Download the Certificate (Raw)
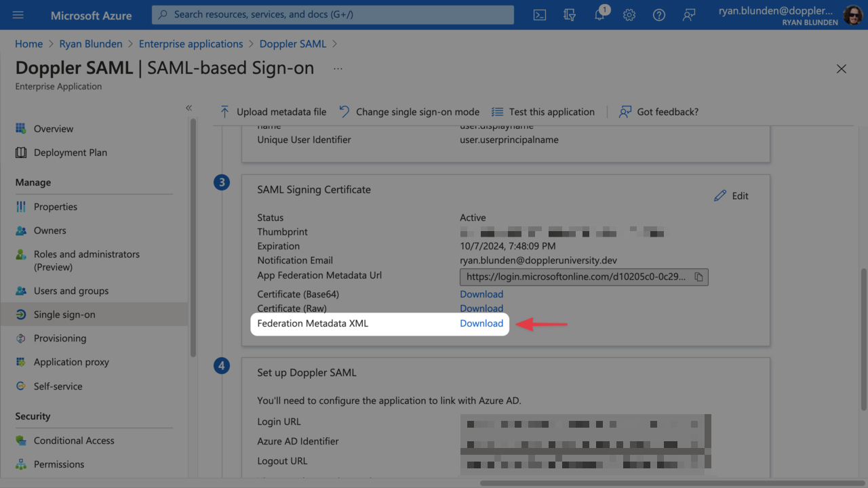The height and width of the screenshot is (488, 868). 481,308
